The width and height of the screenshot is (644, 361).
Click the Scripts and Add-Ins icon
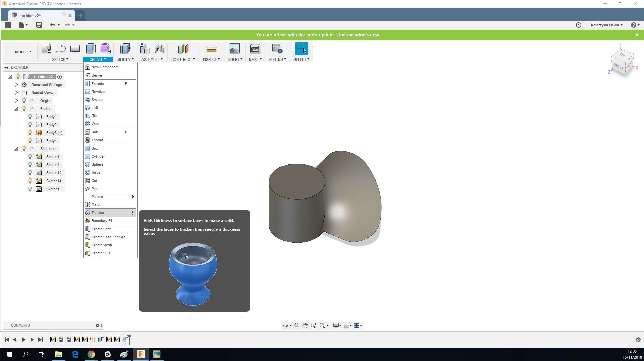tap(277, 49)
